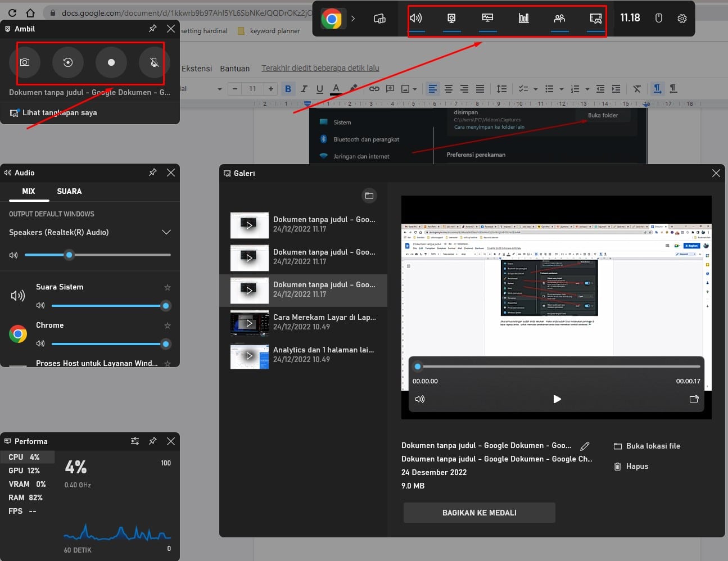Image resolution: width=728 pixels, height=561 pixels.
Task: Toggle underline in Google Docs toolbar
Action: pos(320,89)
